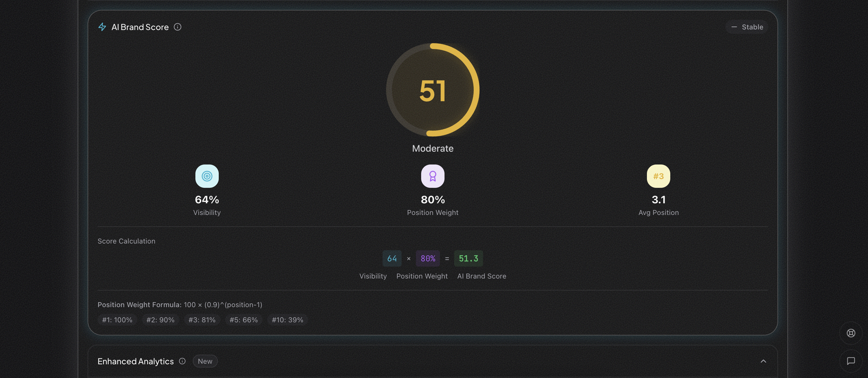Viewport: 868px width, 378px height.
Task: Open the info icon beside Enhanced Analytics
Action: click(x=182, y=361)
